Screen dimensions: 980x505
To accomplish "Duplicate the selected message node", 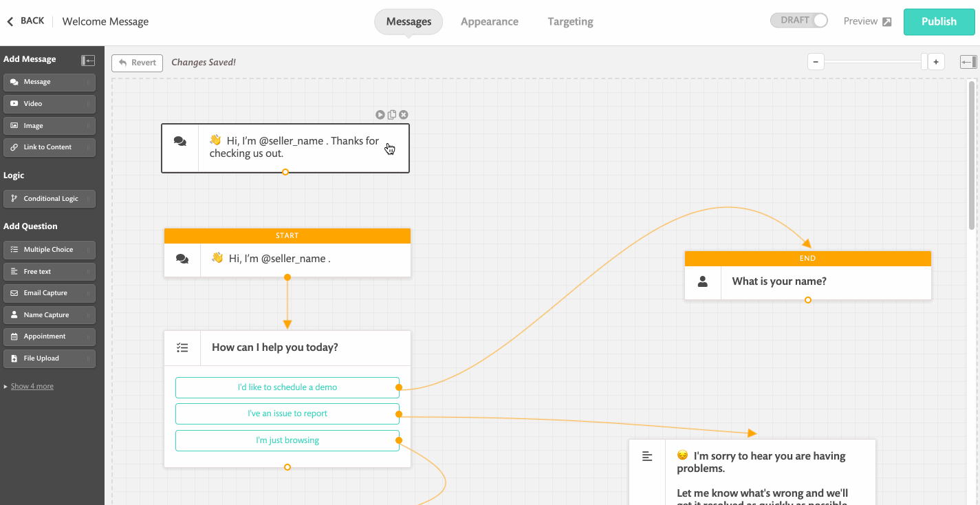I will click(391, 114).
